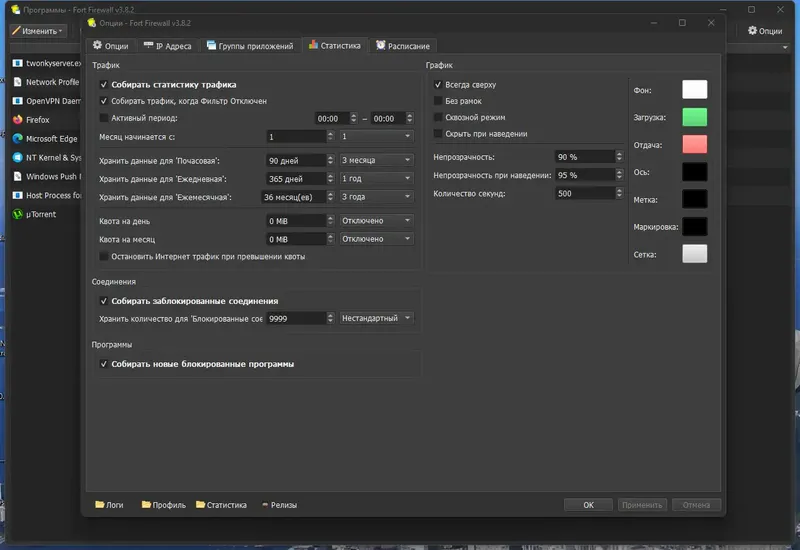
Task: Enable the 'Активный период' checkbox
Action: (x=104, y=118)
